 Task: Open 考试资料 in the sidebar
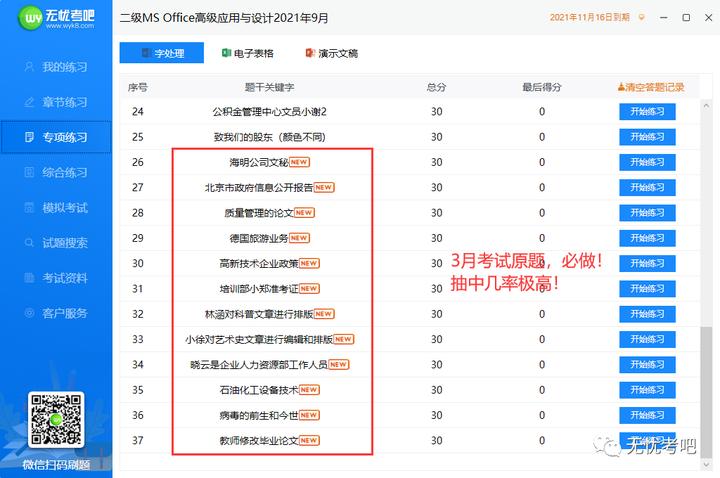[56, 278]
